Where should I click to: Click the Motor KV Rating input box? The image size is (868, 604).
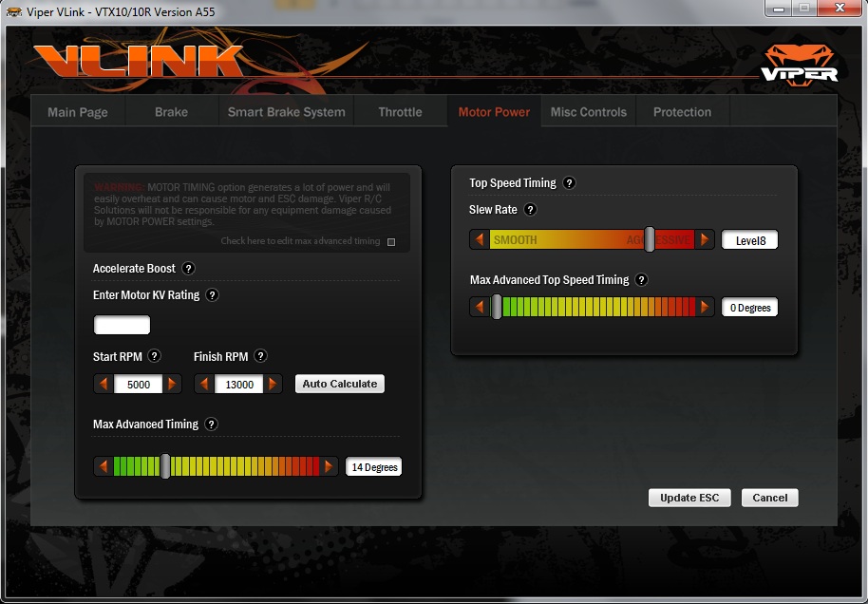122,325
